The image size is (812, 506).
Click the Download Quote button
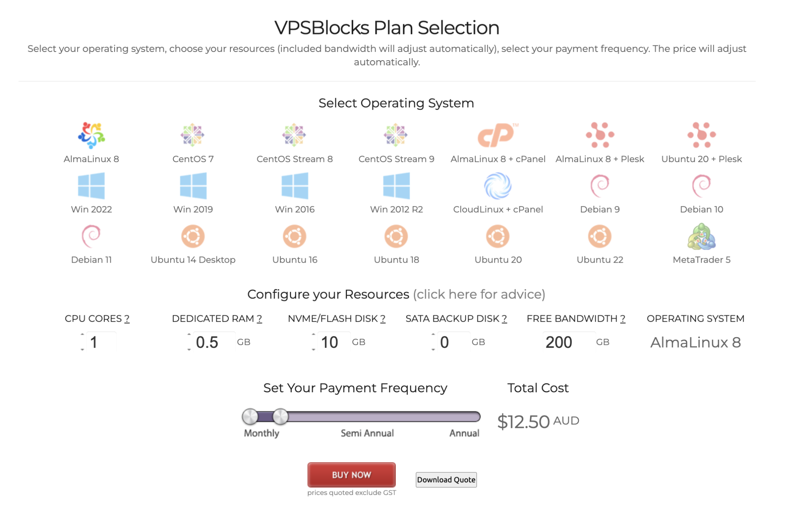click(446, 479)
